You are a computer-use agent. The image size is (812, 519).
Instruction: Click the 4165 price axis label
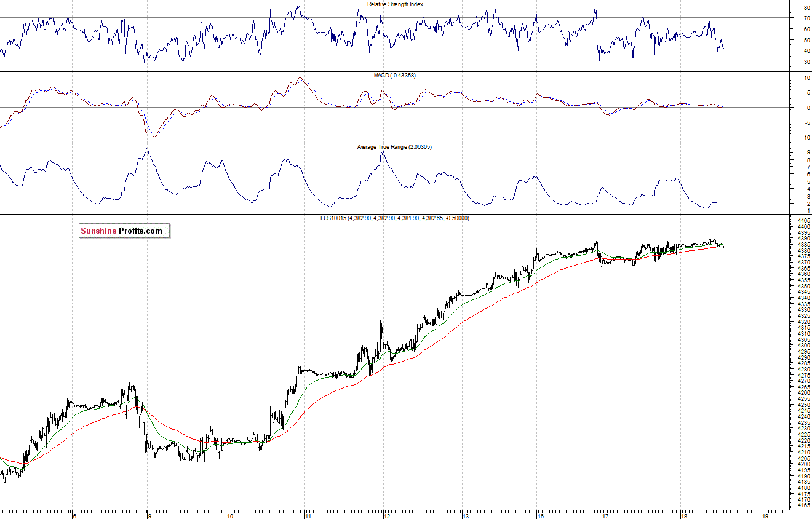(x=803, y=506)
